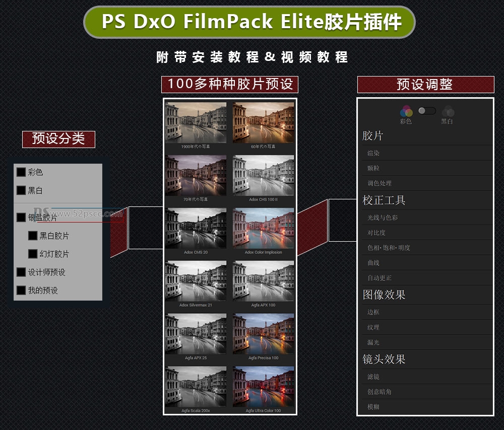Toggle the 彩色/黑白 mode switch

pyautogui.click(x=427, y=111)
